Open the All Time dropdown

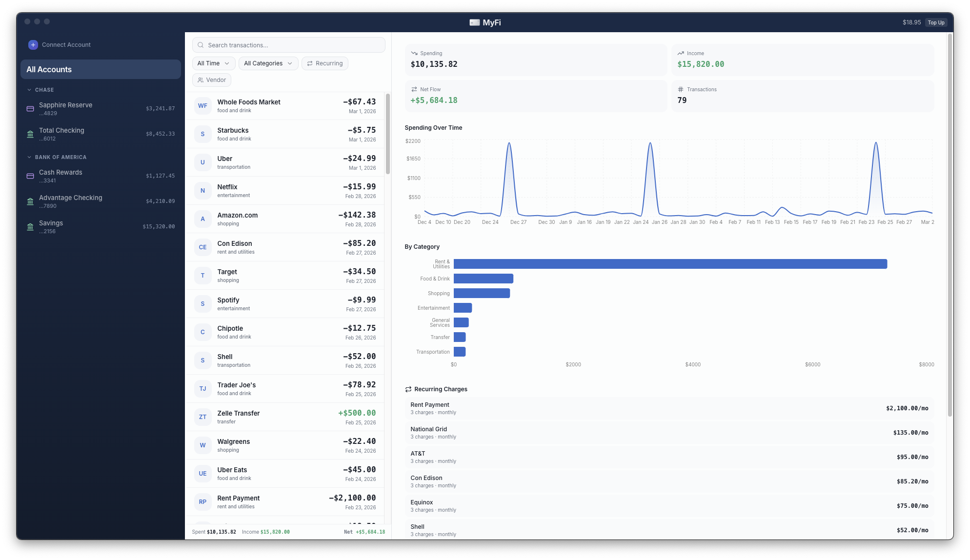[x=213, y=63]
